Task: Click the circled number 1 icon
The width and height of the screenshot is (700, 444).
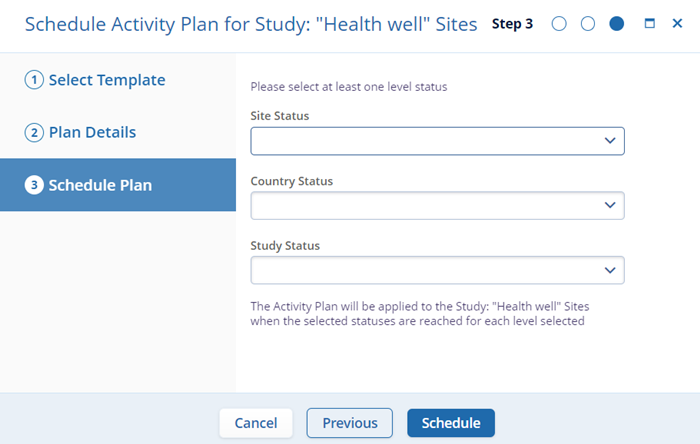Action: 34,81
